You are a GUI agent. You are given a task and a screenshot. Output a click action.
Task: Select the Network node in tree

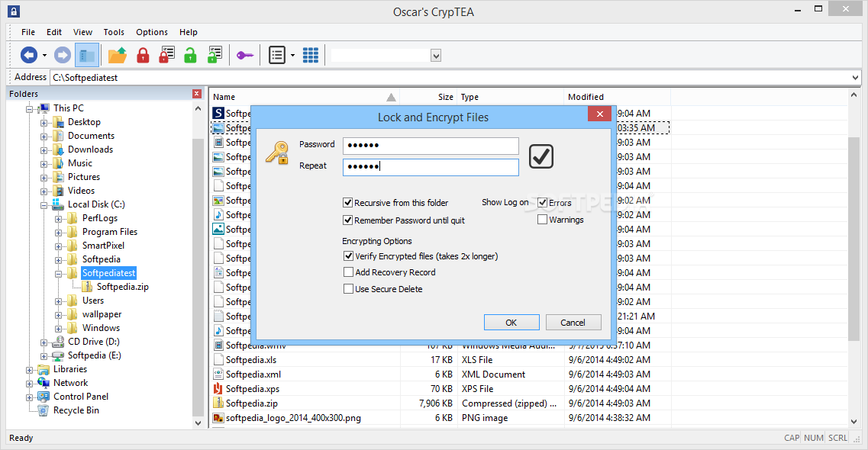coord(70,383)
